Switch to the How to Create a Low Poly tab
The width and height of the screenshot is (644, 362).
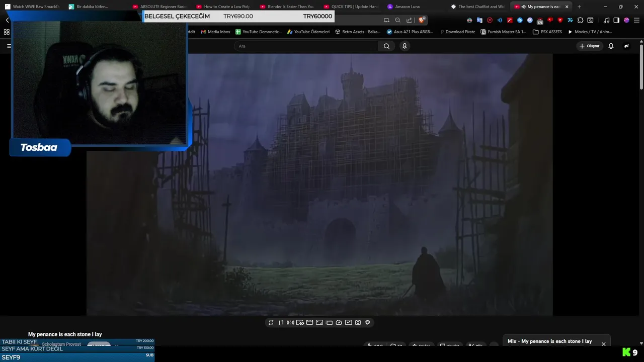pos(224,7)
